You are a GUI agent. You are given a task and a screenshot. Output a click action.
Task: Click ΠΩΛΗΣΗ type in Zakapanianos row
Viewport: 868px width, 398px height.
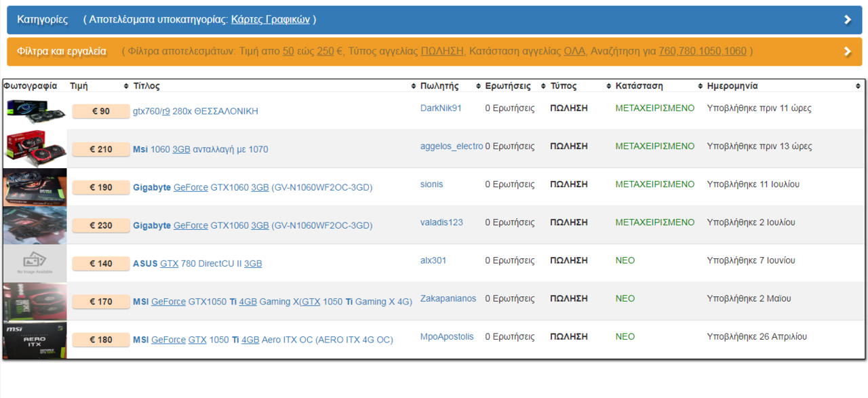569,298
